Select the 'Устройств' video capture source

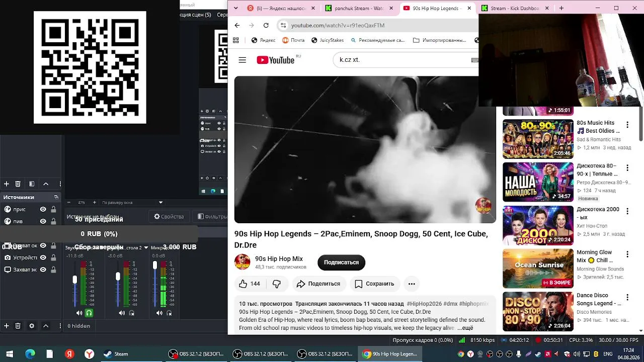click(30, 257)
